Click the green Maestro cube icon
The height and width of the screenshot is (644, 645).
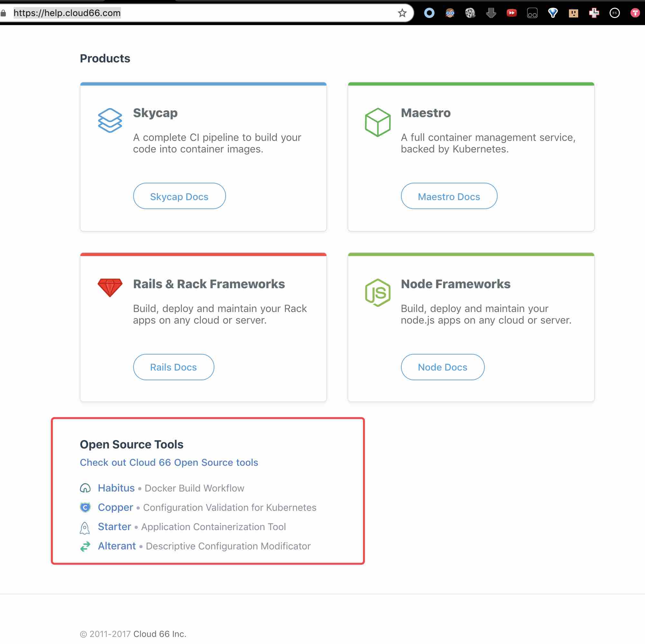click(x=378, y=122)
